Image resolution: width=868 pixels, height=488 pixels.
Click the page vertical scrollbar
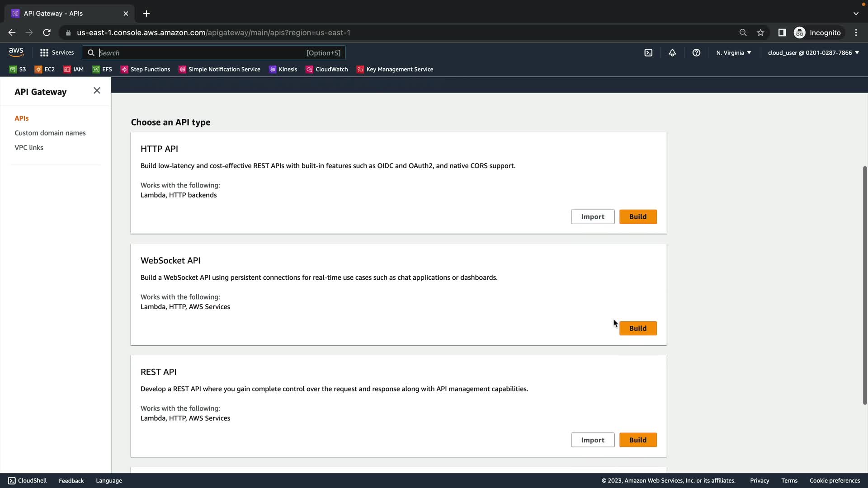(864, 285)
